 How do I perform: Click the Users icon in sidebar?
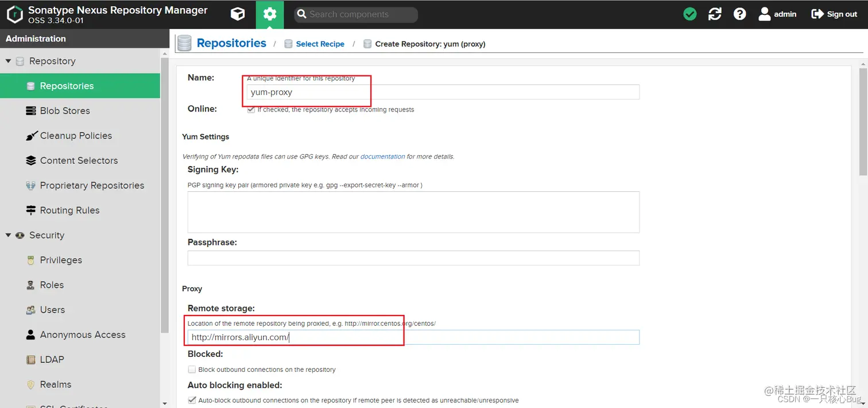click(31, 310)
